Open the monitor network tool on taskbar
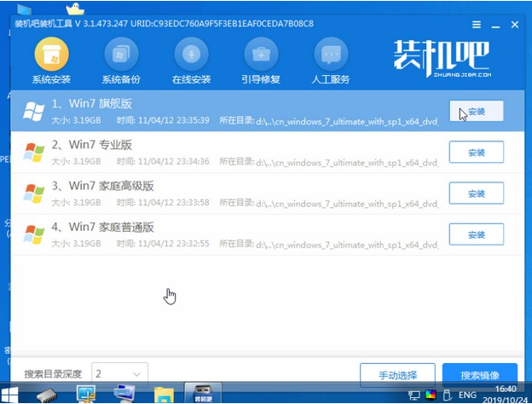Image resolution: width=532 pixels, height=404 pixels. pos(86,394)
